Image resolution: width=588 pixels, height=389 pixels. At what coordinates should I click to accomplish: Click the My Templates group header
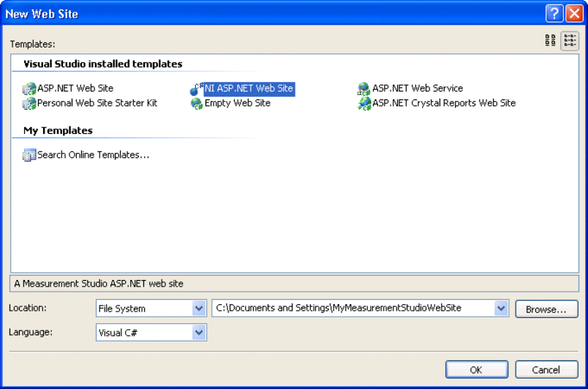coord(58,130)
